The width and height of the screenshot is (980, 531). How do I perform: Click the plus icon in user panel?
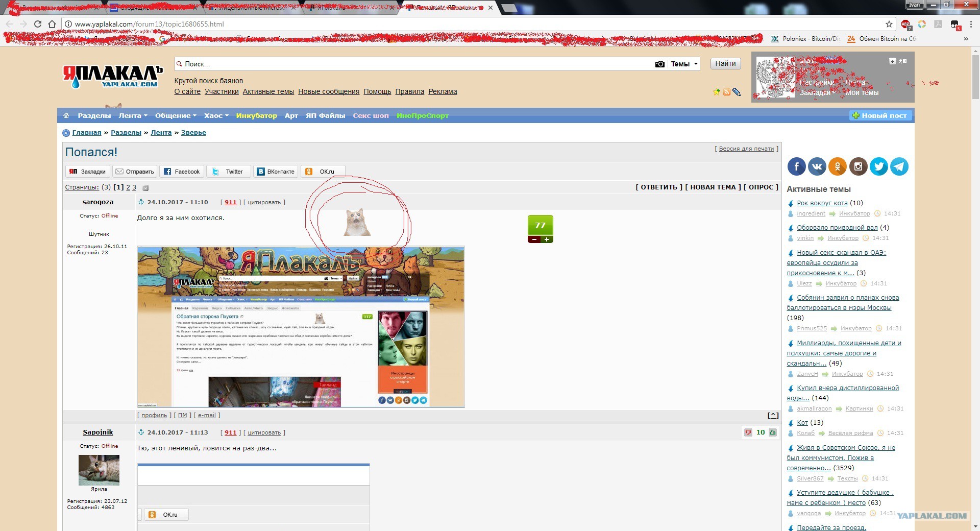892,61
